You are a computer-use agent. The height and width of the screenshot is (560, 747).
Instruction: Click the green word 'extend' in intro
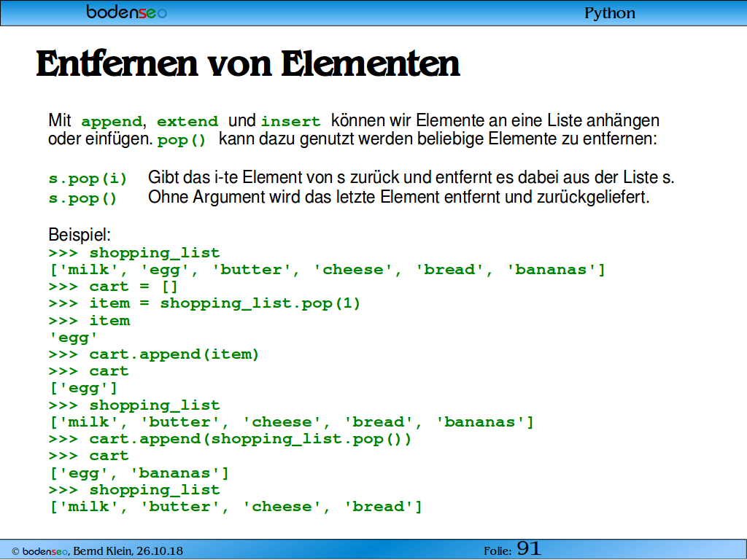click(x=187, y=122)
